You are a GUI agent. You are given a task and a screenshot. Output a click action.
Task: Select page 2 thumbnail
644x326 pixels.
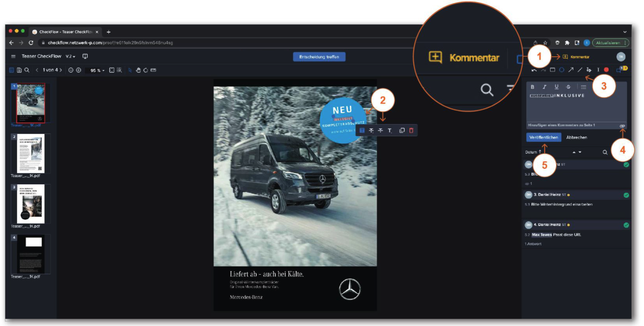pos(30,153)
